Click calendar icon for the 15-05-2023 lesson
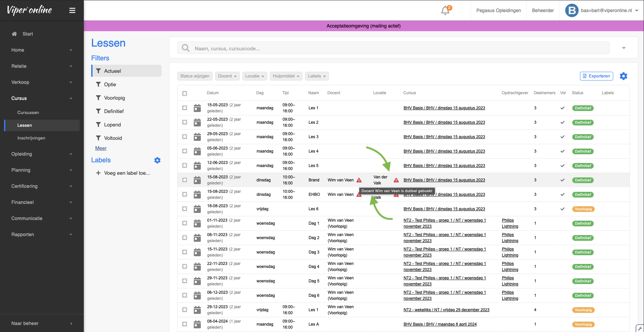The image size is (644, 332). [197, 108]
